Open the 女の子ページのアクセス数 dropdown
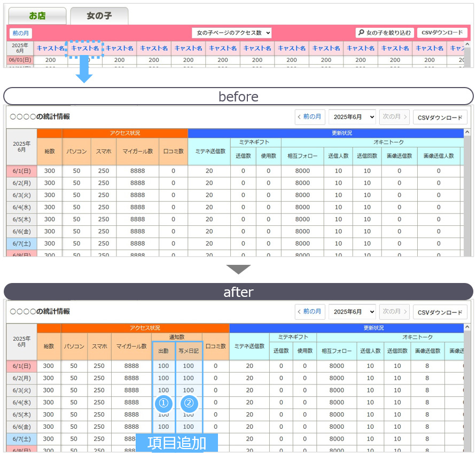 point(232,33)
